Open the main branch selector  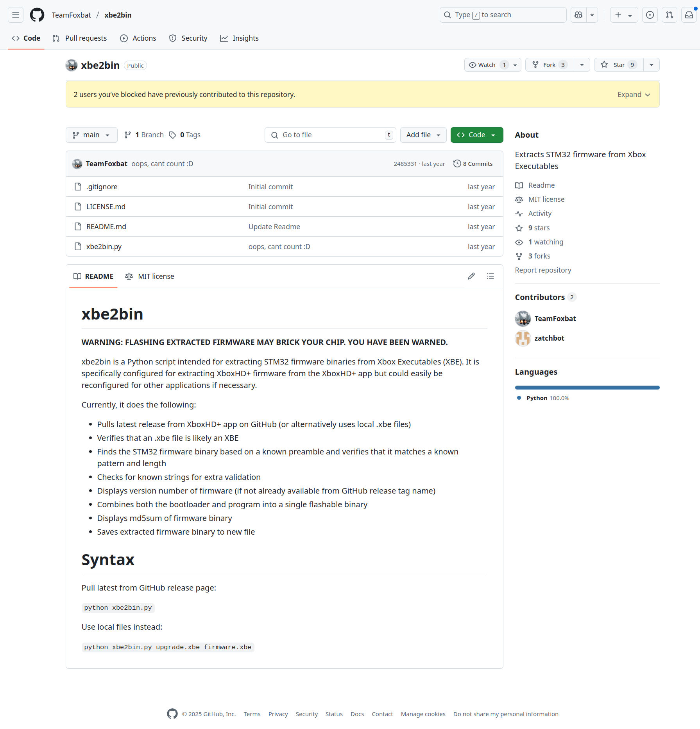(91, 135)
